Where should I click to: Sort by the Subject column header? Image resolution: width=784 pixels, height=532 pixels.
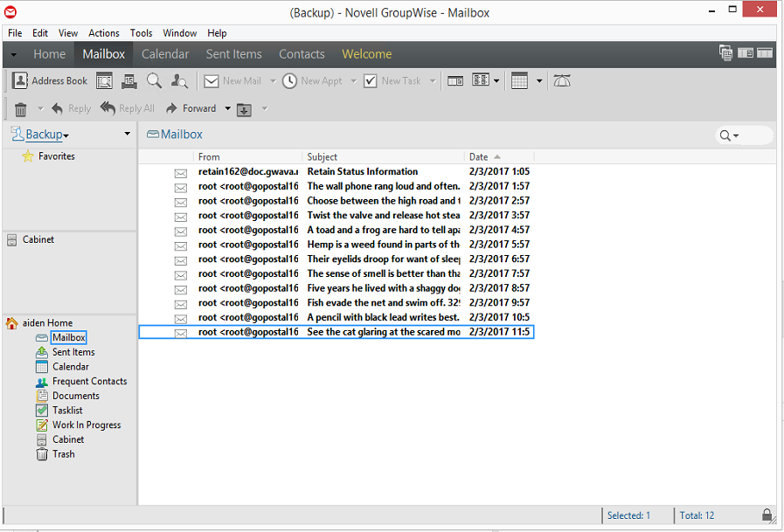[x=383, y=157]
